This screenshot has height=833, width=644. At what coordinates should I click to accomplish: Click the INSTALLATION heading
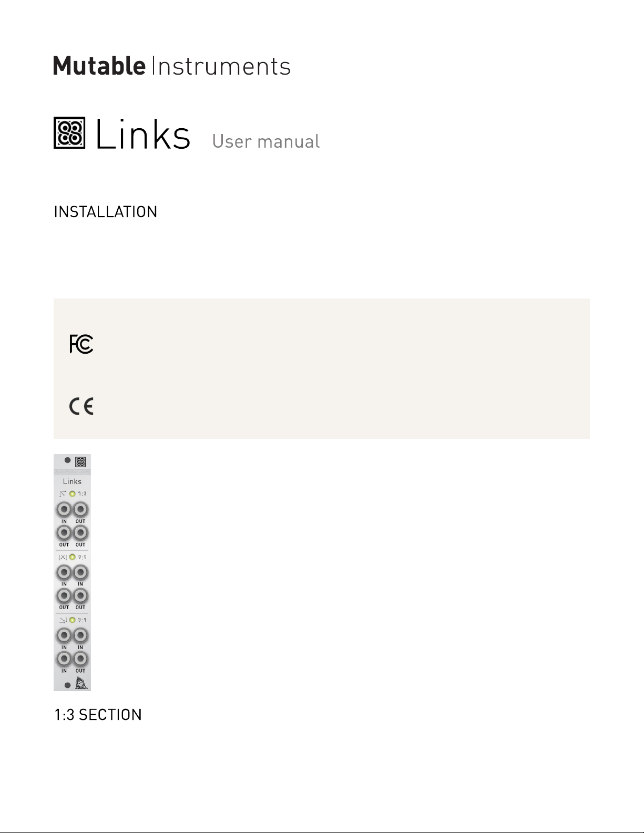tap(106, 212)
